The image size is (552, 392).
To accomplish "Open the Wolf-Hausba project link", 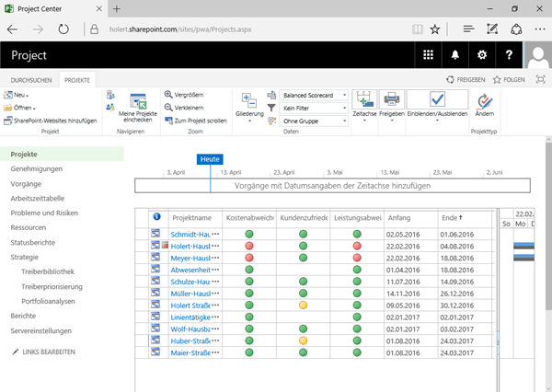I will pos(190,329).
